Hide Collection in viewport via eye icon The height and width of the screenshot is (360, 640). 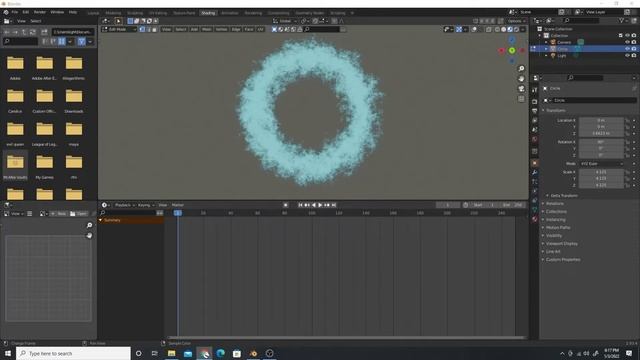pos(627,36)
